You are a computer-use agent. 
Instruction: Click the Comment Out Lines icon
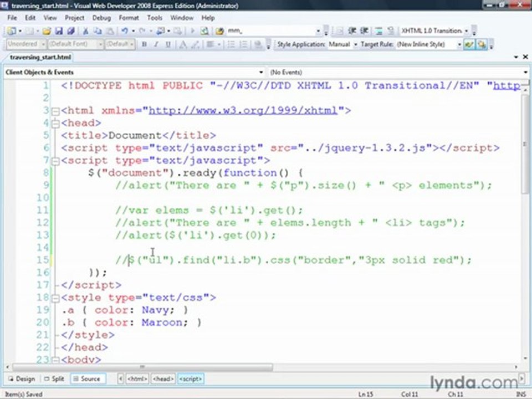point(379,31)
